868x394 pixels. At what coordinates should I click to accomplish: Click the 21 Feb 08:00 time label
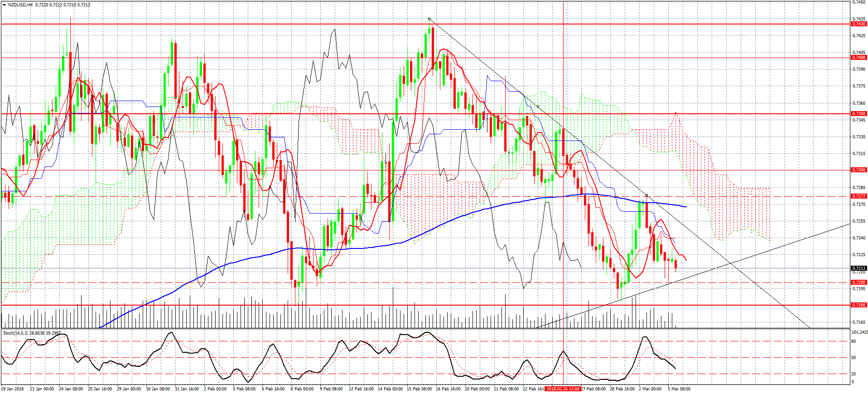pos(506,389)
